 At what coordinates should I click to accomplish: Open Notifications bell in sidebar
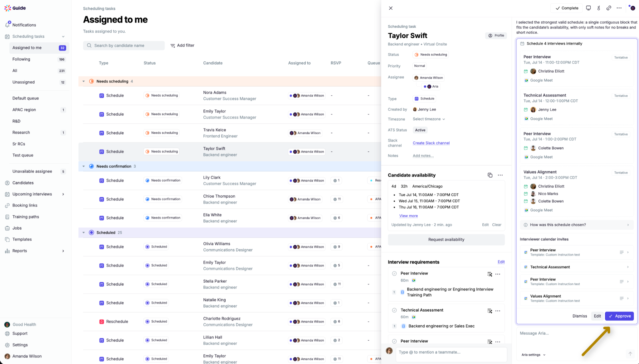pyautogui.click(x=7, y=25)
